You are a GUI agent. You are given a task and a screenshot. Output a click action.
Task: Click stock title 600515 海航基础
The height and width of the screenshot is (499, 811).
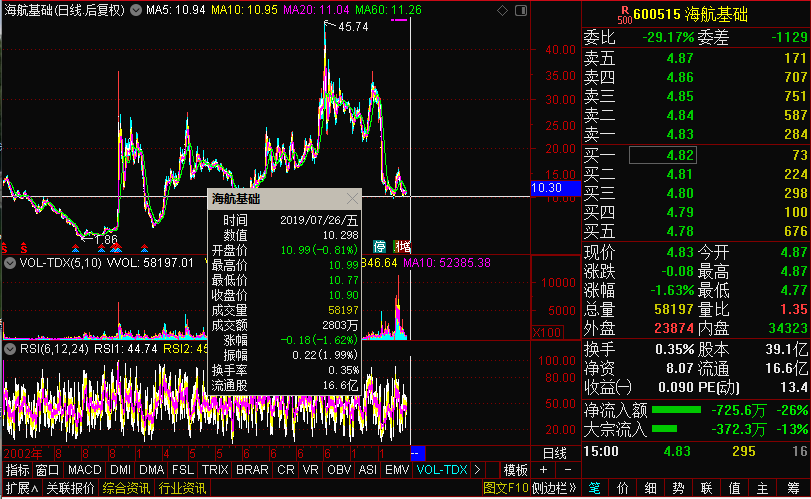(690, 14)
